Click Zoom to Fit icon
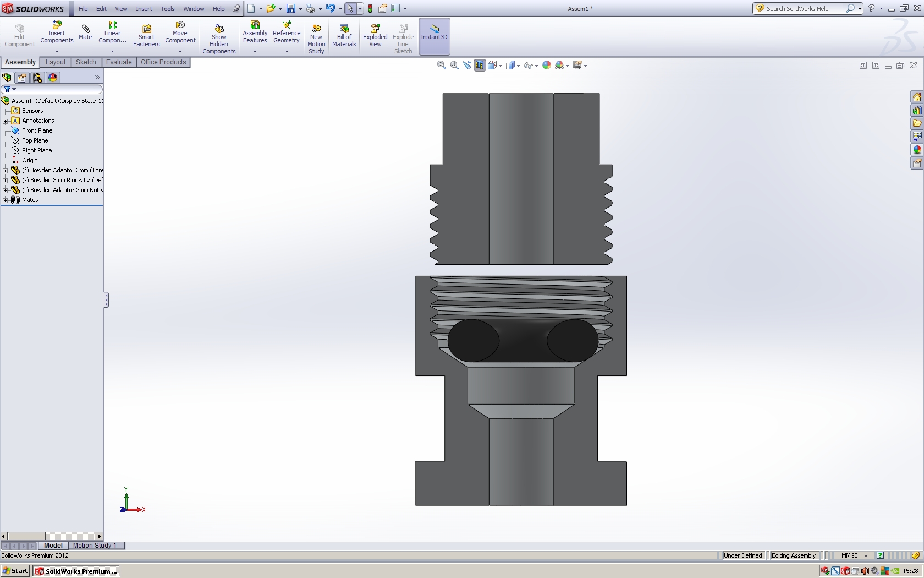 click(x=441, y=65)
